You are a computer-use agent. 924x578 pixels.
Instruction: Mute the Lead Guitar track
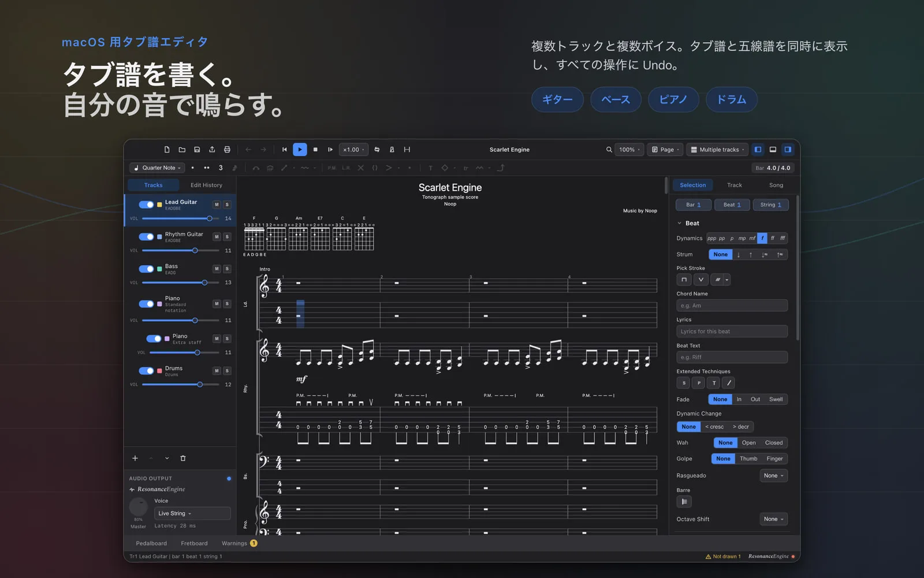point(217,205)
